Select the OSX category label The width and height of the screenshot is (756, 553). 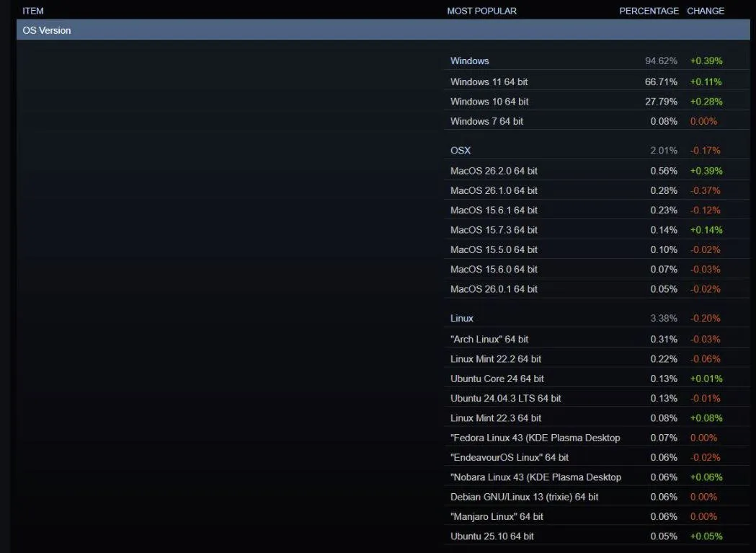click(461, 150)
